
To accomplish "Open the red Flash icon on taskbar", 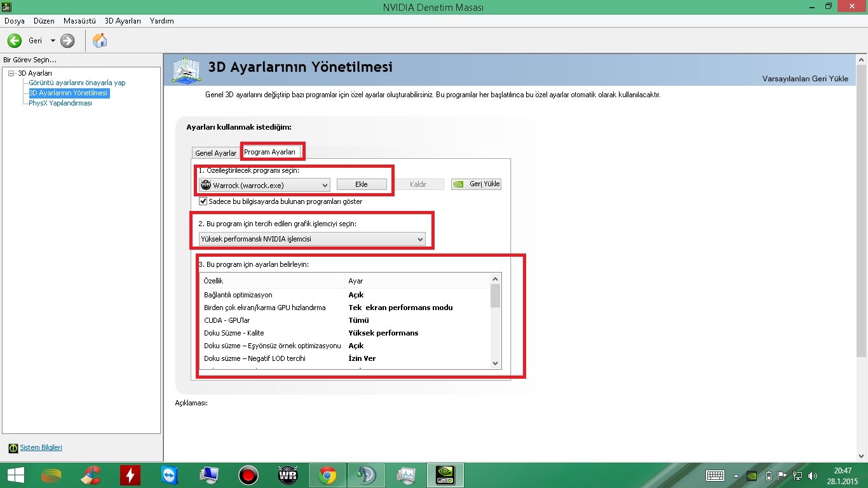I will coord(130,475).
